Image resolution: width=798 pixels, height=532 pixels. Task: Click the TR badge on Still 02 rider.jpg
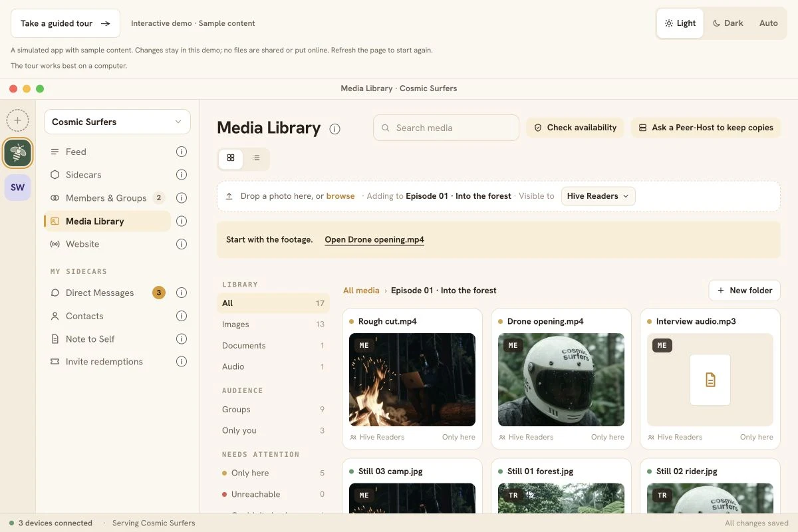click(x=662, y=495)
